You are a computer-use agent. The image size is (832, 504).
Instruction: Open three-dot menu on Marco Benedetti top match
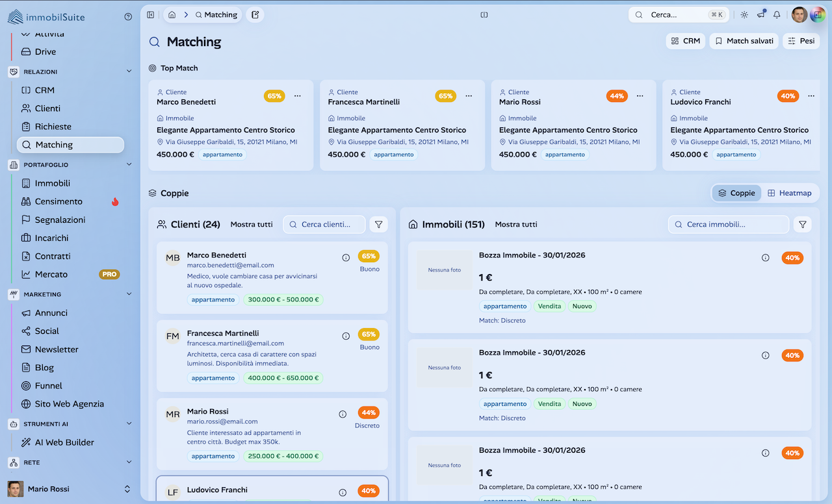[x=298, y=96]
